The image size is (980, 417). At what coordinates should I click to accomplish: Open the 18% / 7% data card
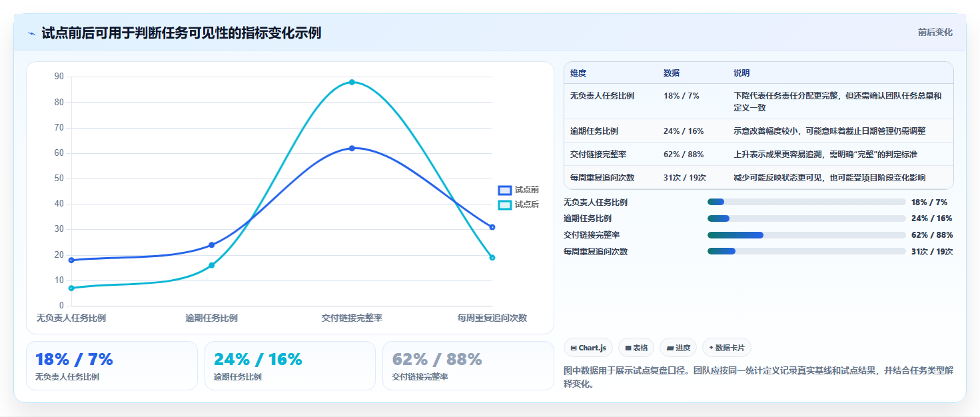pyautogui.click(x=112, y=366)
